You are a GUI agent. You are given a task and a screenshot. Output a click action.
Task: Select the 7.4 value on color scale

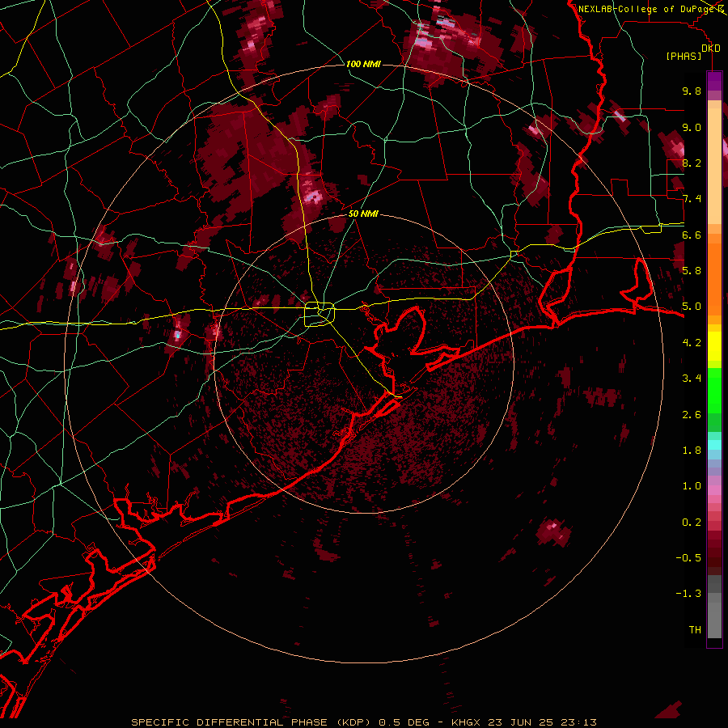692,199
